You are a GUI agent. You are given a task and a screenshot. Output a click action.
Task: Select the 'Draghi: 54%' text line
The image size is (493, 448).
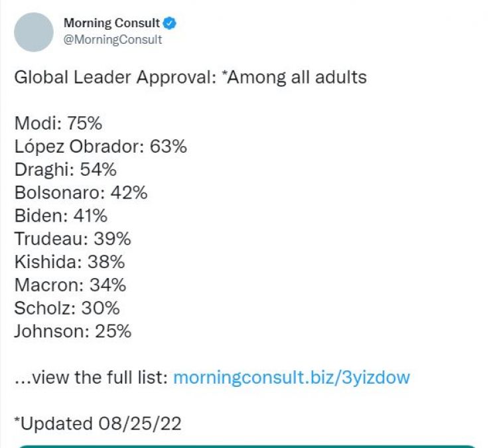(65, 169)
